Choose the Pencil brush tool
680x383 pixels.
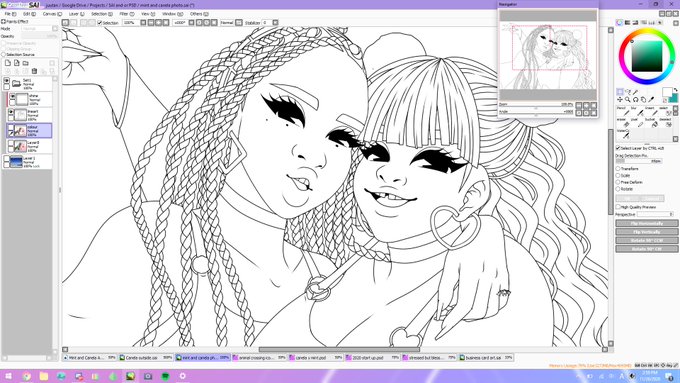click(623, 111)
